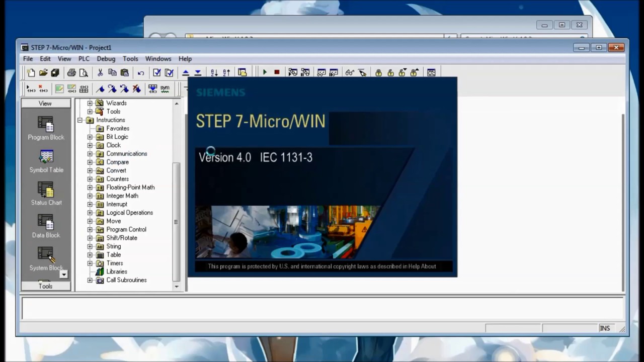Click the Cut scissors icon
This screenshot has height=362, width=644.
coord(100,72)
